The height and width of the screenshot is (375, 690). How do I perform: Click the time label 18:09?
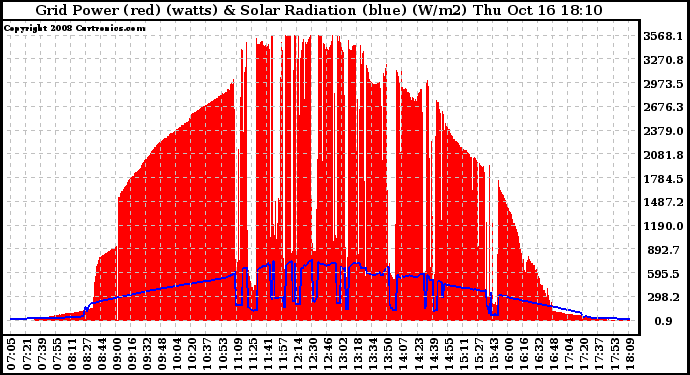pos(629,354)
